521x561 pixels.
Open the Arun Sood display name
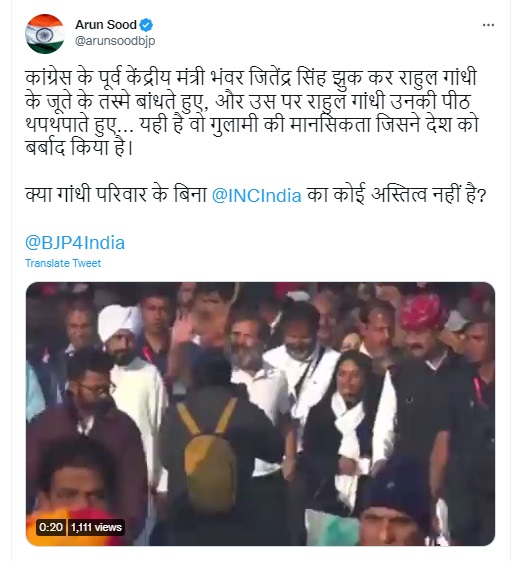(x=106, y=25)
